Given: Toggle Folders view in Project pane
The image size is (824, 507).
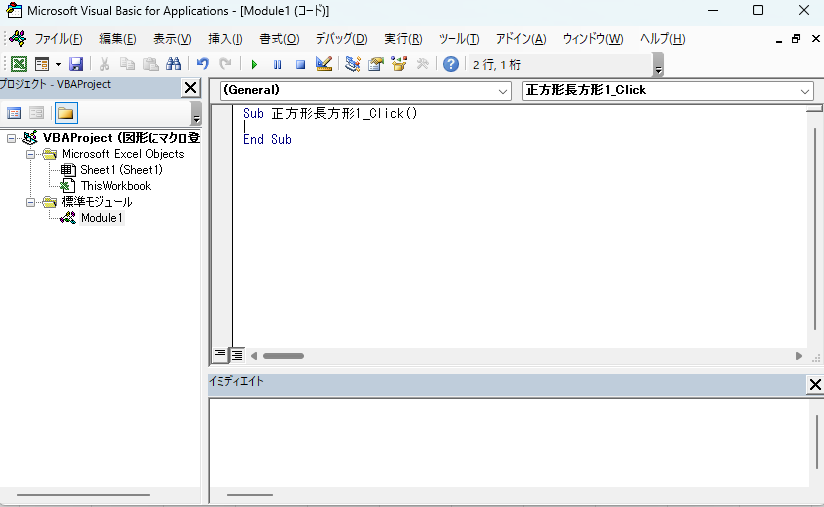Looking at the screenshot, I should coord(66,113).
